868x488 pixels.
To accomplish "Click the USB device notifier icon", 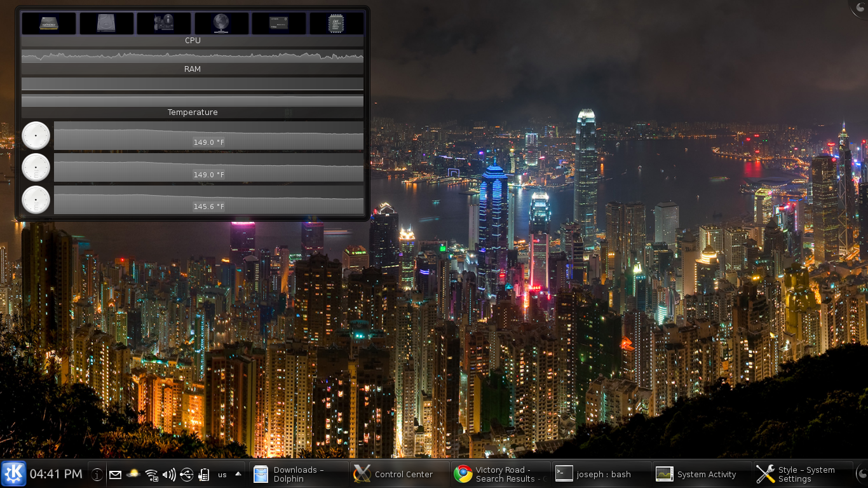I will point(186,475).
